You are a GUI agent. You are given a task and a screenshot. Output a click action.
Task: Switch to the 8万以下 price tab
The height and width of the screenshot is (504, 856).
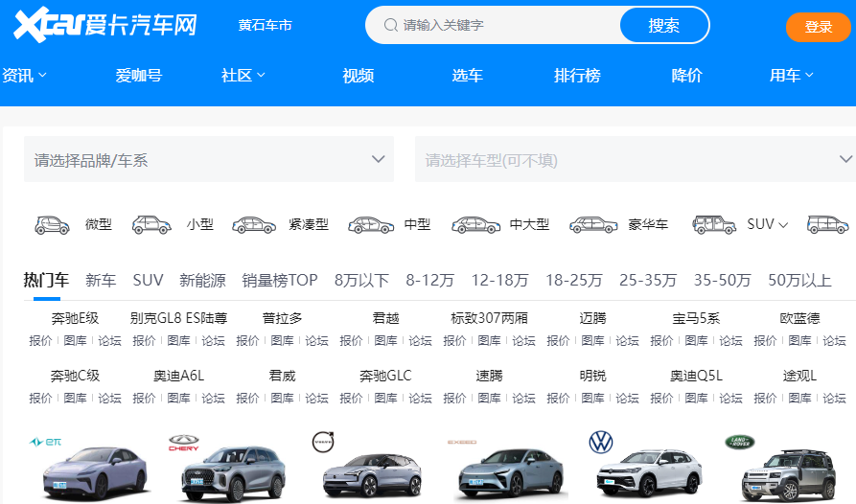point(361,281)
